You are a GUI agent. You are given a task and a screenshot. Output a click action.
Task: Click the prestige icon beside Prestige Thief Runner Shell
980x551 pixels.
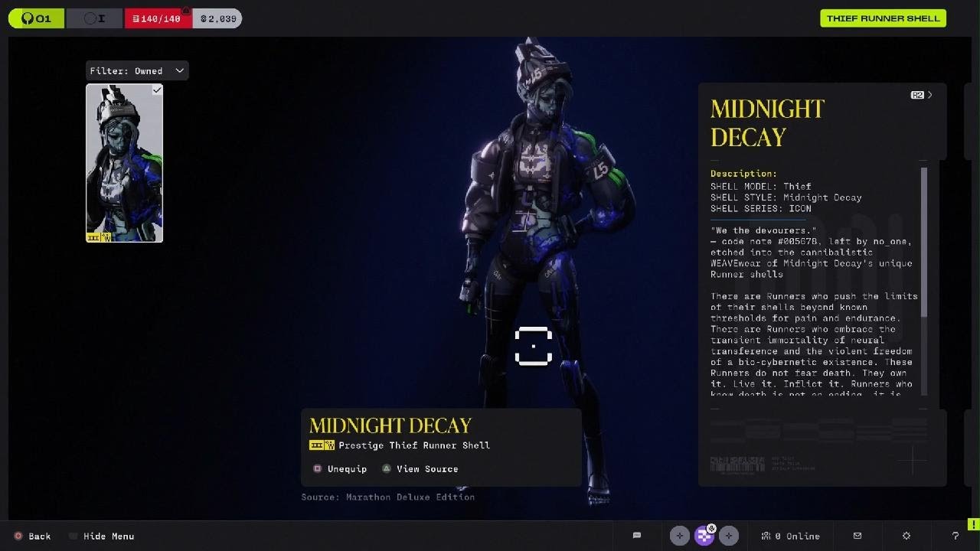322,445
